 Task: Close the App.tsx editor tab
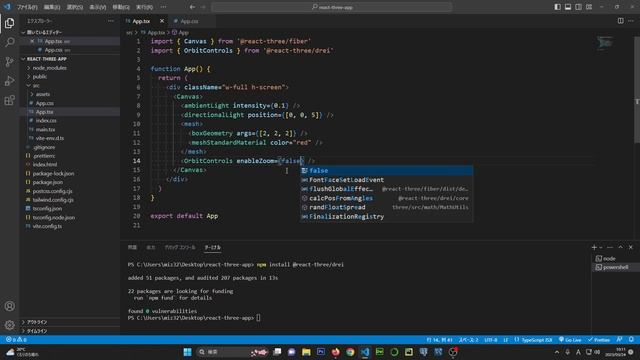click(162, 21)
